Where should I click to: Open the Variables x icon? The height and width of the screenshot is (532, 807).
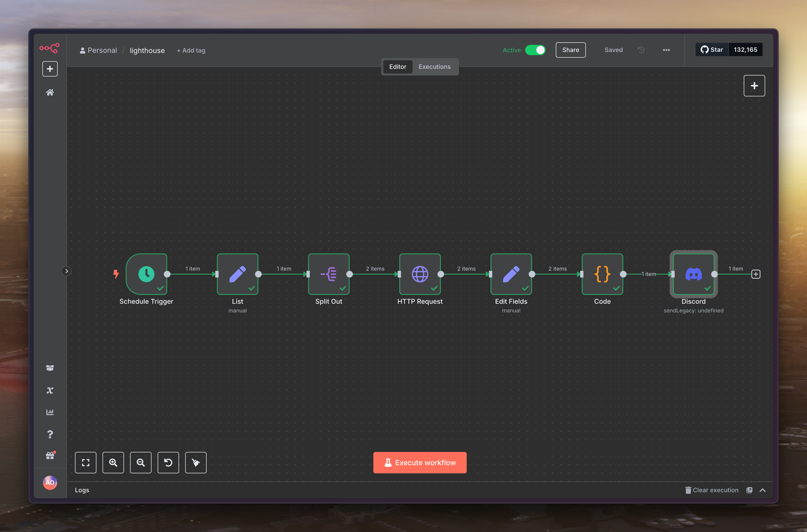pyautogui.click(x=50, y=390)
